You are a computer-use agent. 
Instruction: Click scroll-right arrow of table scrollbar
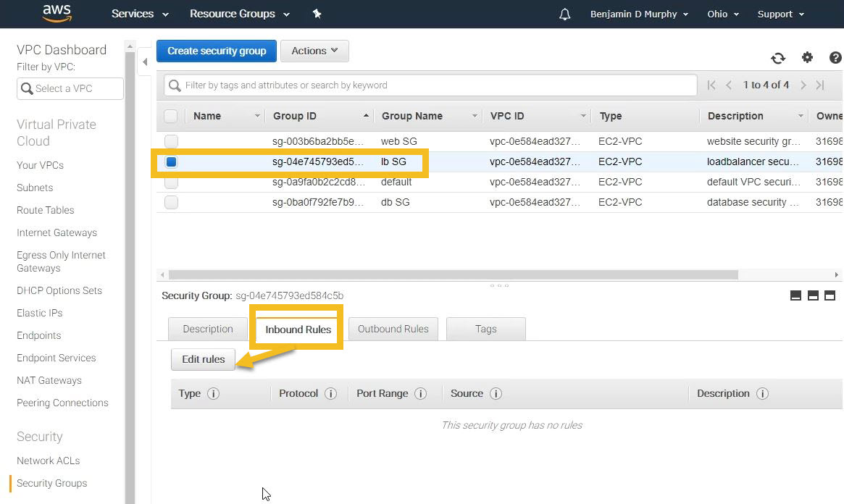tap(837, 275)
